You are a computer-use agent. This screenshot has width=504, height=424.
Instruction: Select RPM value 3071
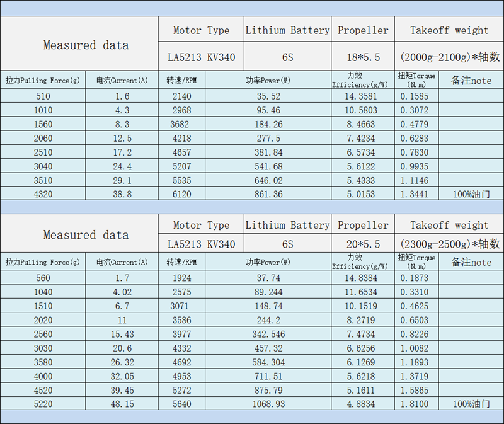pos(181,306)
